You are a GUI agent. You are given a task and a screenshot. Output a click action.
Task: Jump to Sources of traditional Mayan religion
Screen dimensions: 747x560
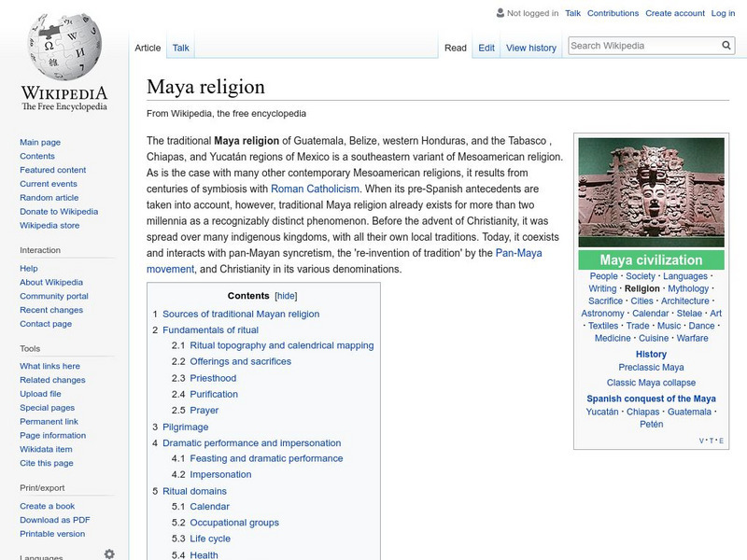pos(241,314)
